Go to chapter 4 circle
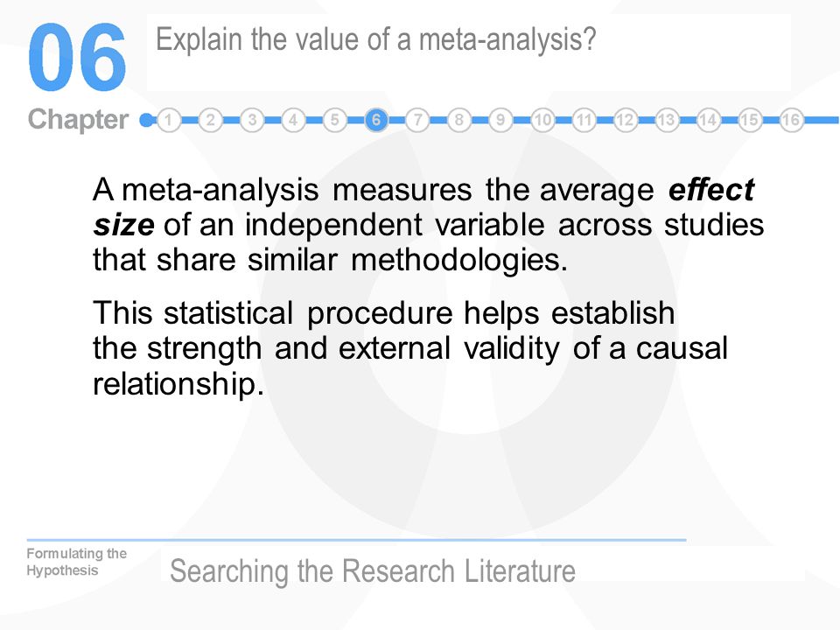 (293, 120)
